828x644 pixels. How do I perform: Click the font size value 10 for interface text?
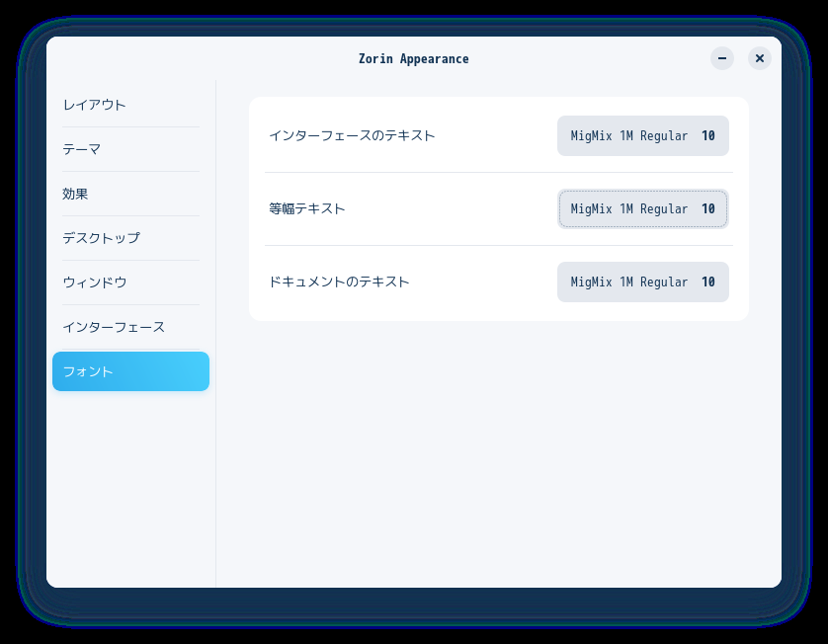click(708, 136)
